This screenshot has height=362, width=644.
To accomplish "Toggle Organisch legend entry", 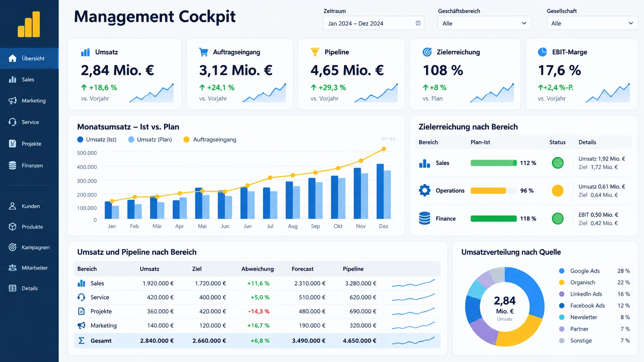I will (x=594, y=283).
